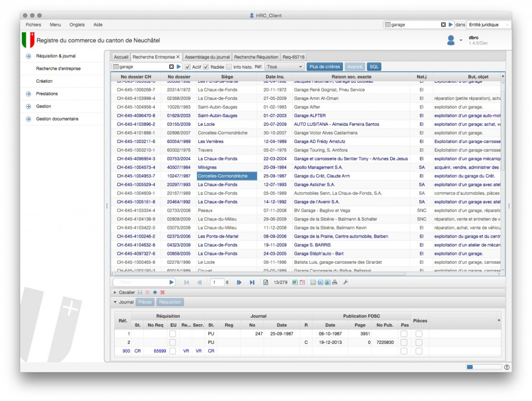
Task: Open the wrench settings icon
Action: (x=345, y=282)
